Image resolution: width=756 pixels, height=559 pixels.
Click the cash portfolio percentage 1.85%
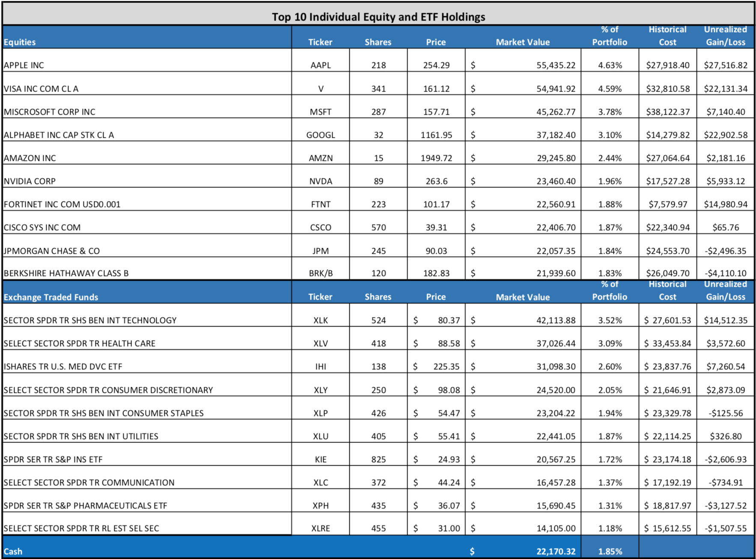tap(610, 551)
